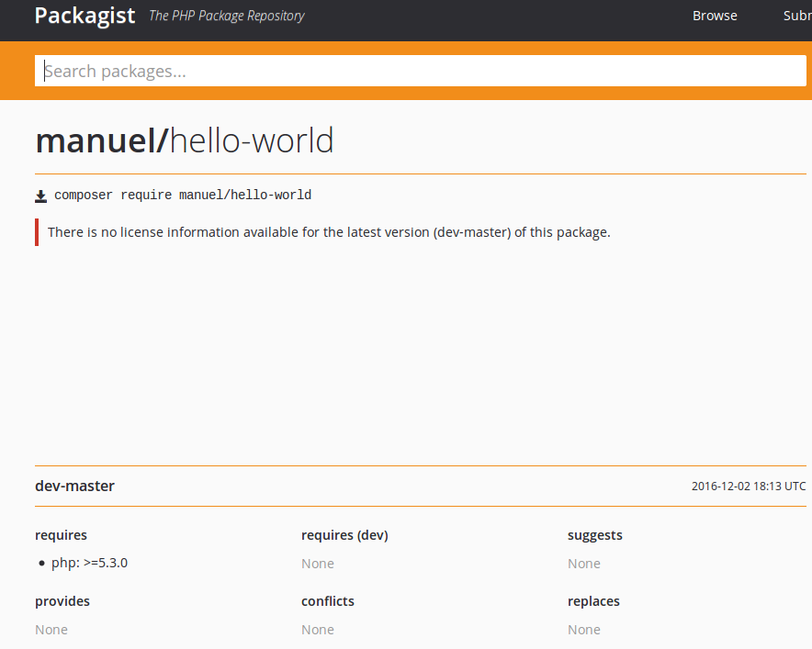Select the composer require manuel/hello-world command
Screen dimensions: 812x649
[183, 196]
